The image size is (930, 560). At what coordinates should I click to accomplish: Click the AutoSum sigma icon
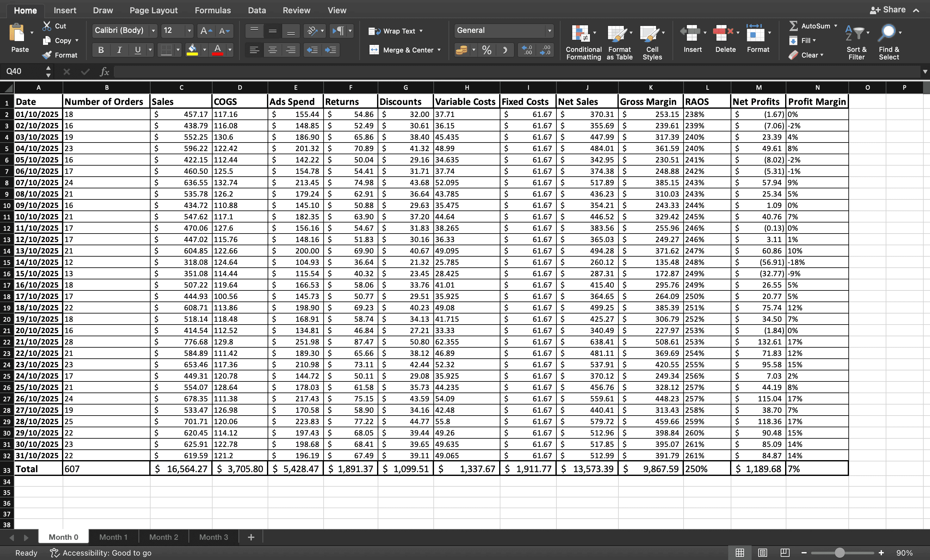793,26
